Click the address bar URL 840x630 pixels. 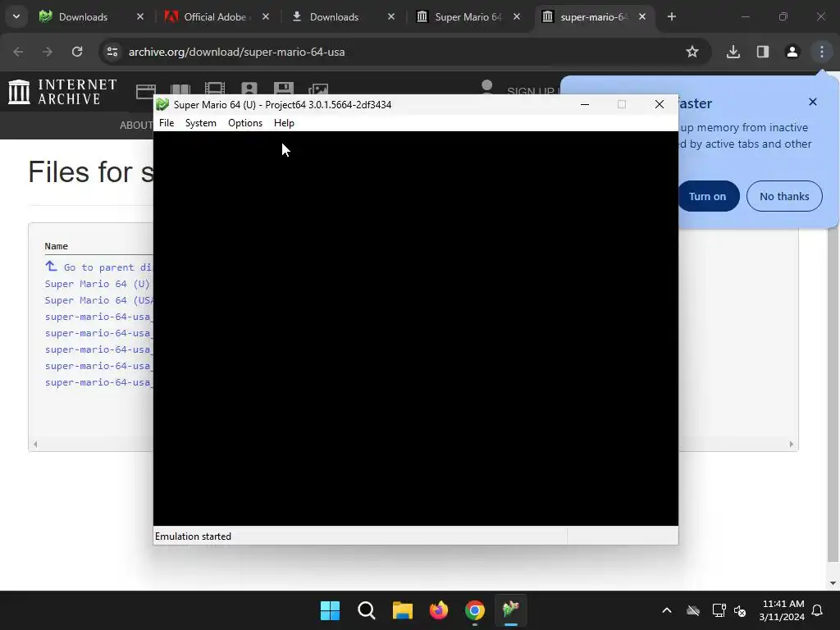[x=236, y=52]
